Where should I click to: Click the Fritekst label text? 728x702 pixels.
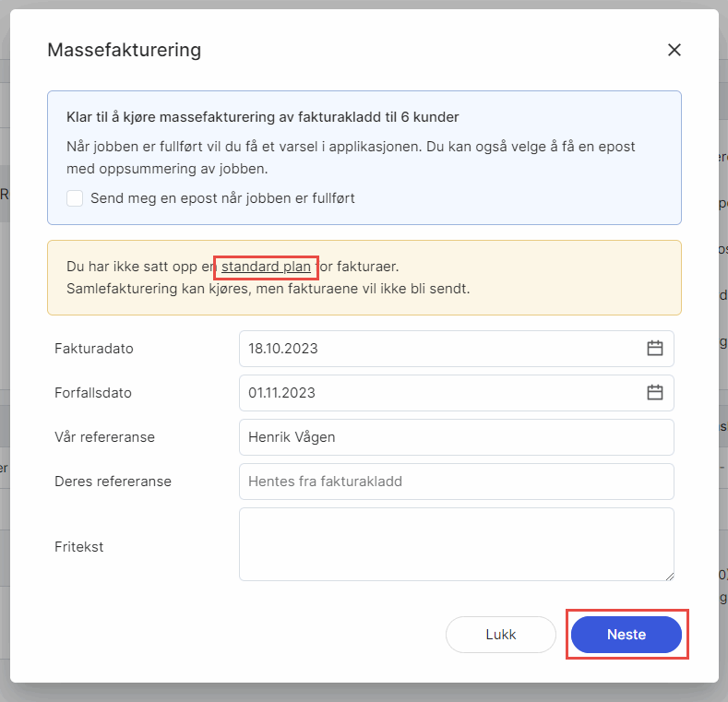[x=79, y=546]
